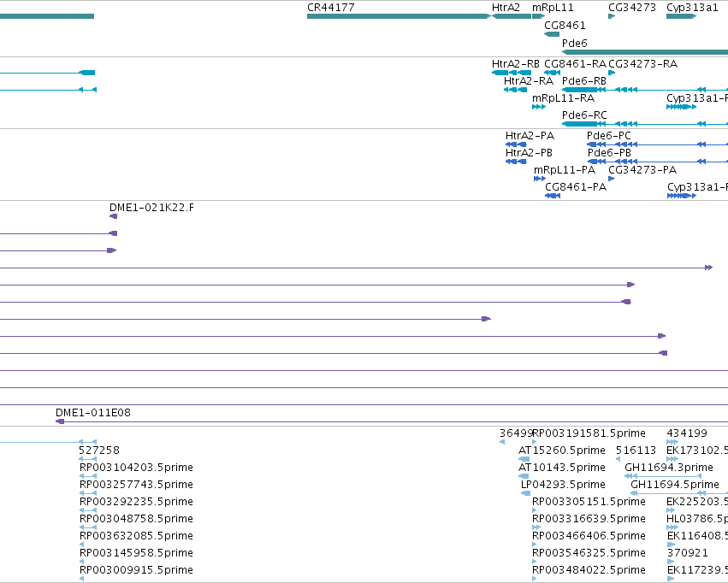Click the AT15260.5prime EST label
The height and width of the screenshot is (583, 728).
(562, 450)
